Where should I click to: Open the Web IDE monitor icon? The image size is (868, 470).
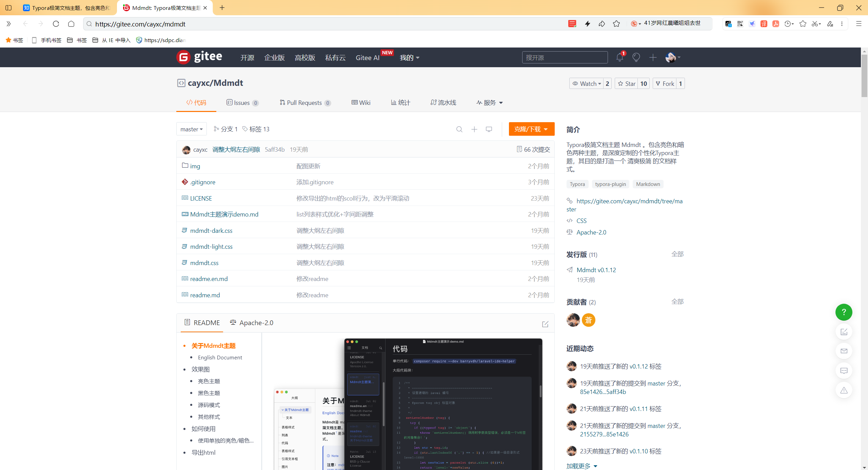click(x=489, y=129)
